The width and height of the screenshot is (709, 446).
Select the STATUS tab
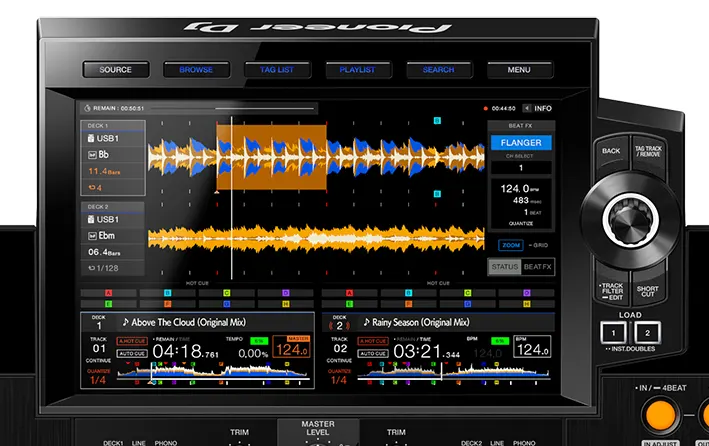[x=505, y=267]
